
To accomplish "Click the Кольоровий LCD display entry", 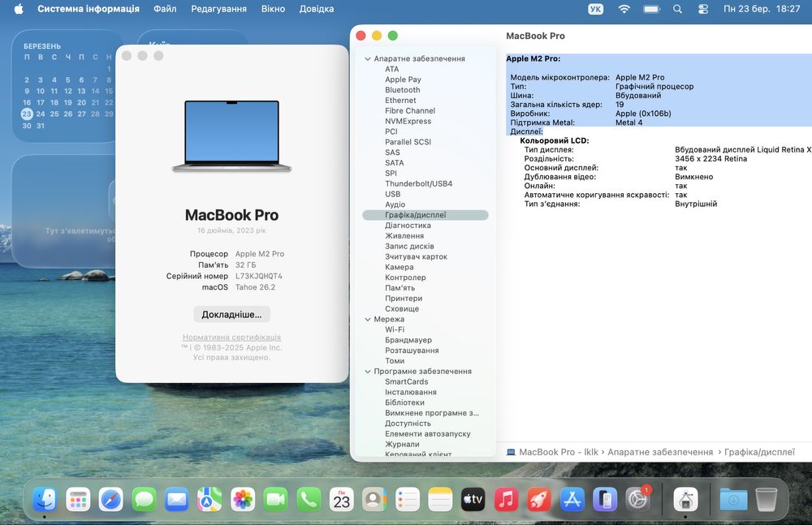I will click(554, 140).
